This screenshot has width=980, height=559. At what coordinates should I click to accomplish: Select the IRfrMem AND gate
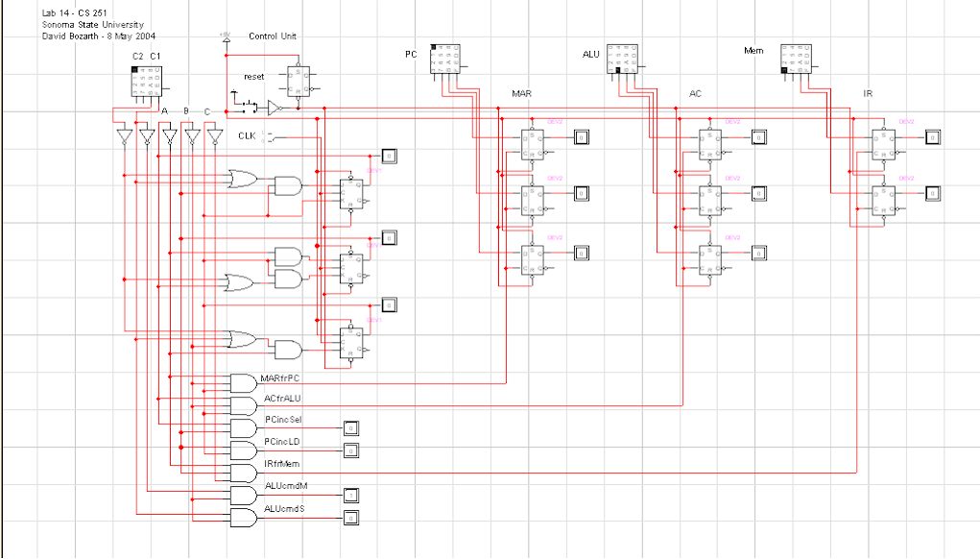click(x=244, y=473)
